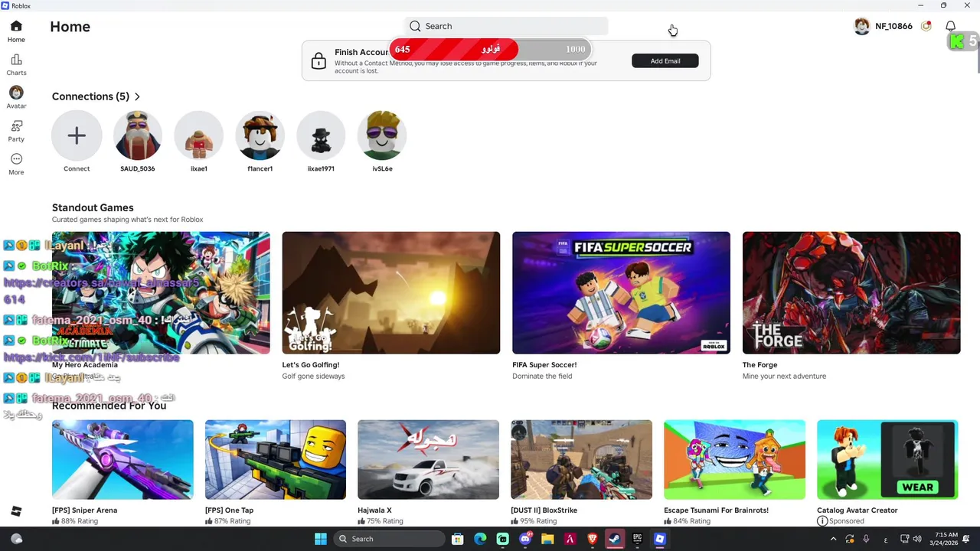Click the NF_10866 username

point(893,26)
